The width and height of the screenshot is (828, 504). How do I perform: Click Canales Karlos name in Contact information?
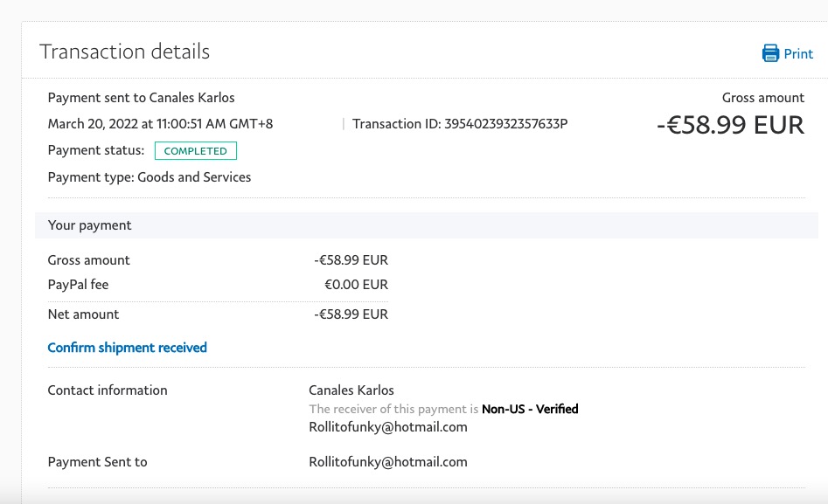[x=351, y=390]
